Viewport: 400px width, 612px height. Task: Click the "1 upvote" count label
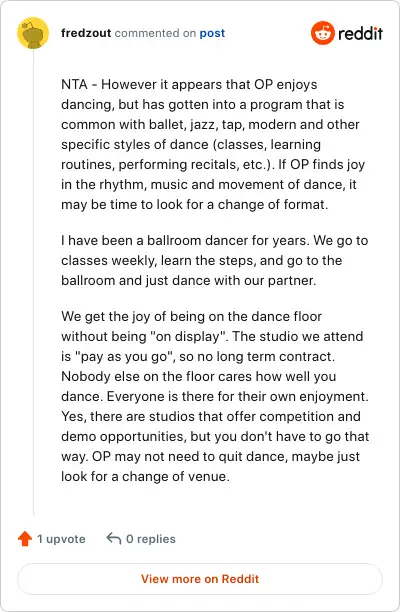(x=61, y=539)
